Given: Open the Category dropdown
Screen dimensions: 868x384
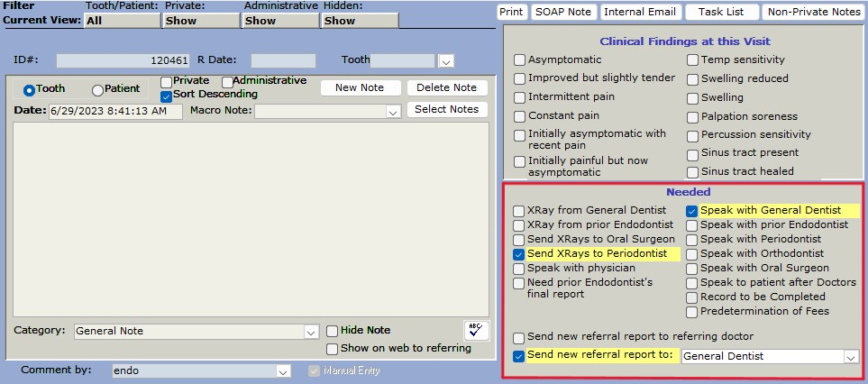Looking at the screenshot, I should [310, 332].
